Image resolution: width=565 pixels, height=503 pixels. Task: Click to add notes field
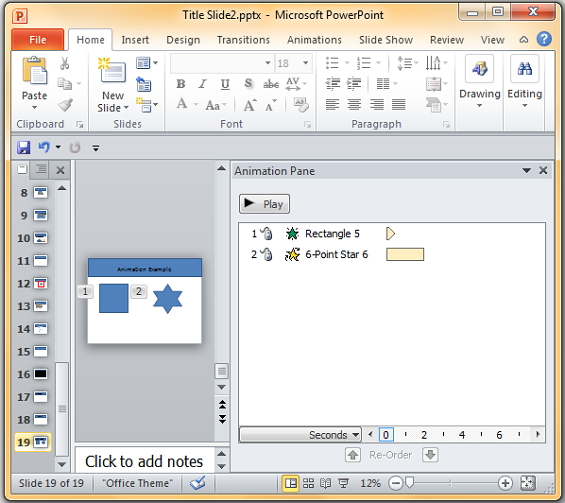pos(144,461)
